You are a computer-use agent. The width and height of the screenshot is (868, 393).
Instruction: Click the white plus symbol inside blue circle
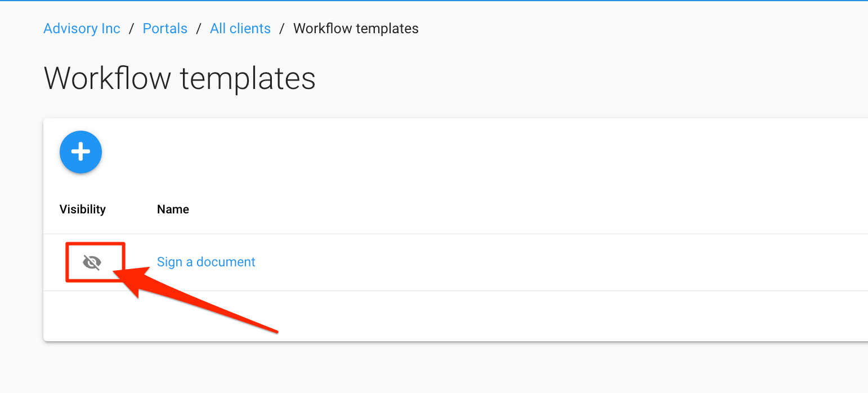80,151
